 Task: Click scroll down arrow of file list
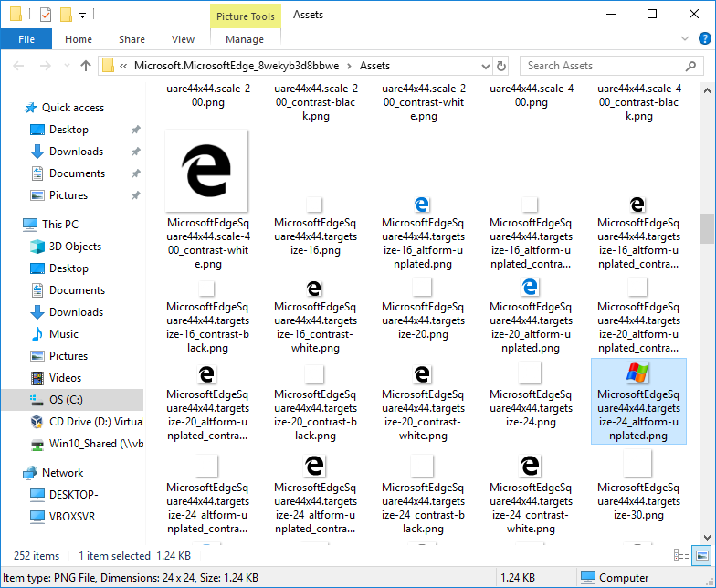tap(707, 537)
